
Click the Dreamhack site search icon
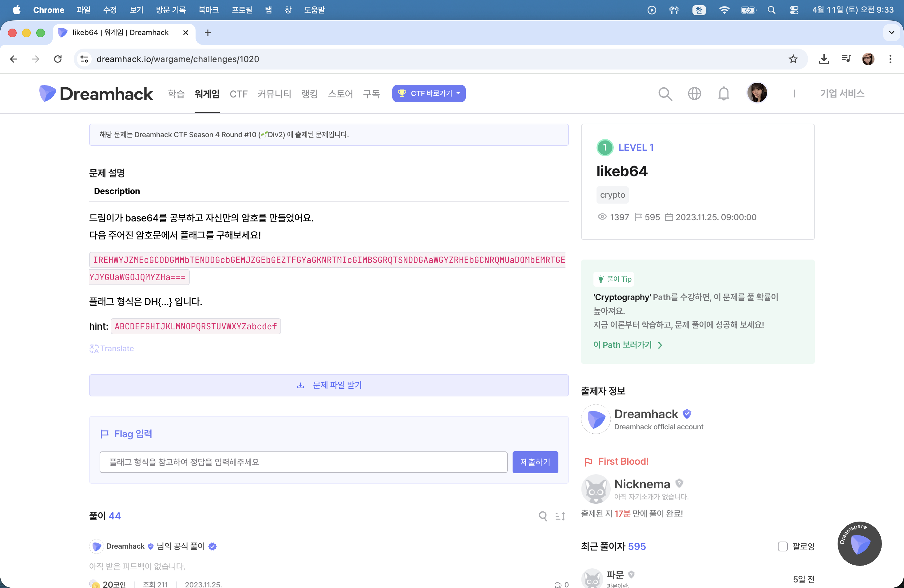coord(665,93)
